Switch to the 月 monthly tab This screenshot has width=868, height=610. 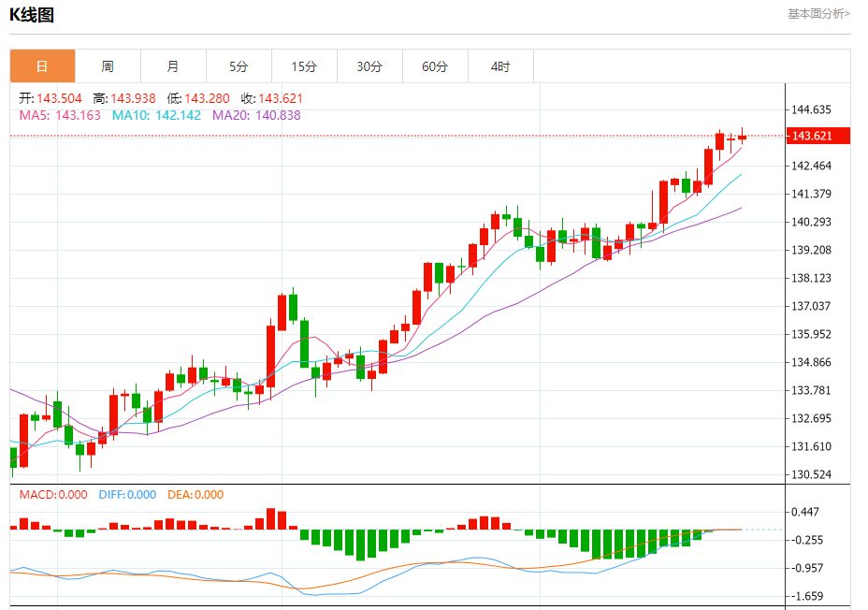tap(173, 66)
